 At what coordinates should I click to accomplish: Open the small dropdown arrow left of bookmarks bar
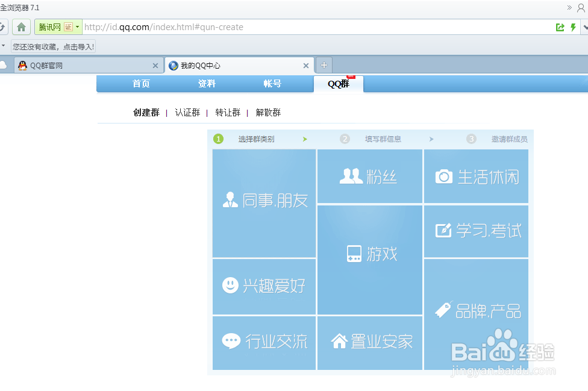click(3, 46)
